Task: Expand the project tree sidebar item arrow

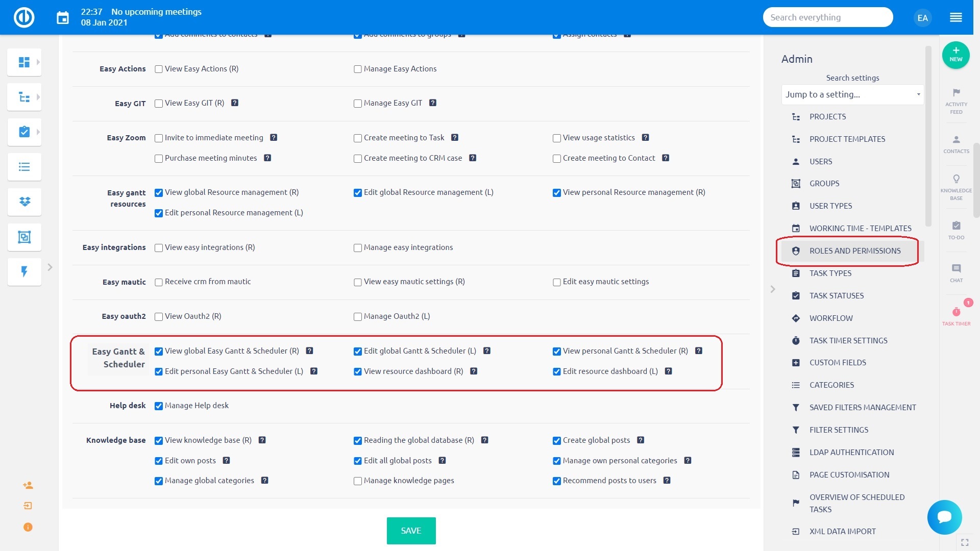Action: click(38, 97)
